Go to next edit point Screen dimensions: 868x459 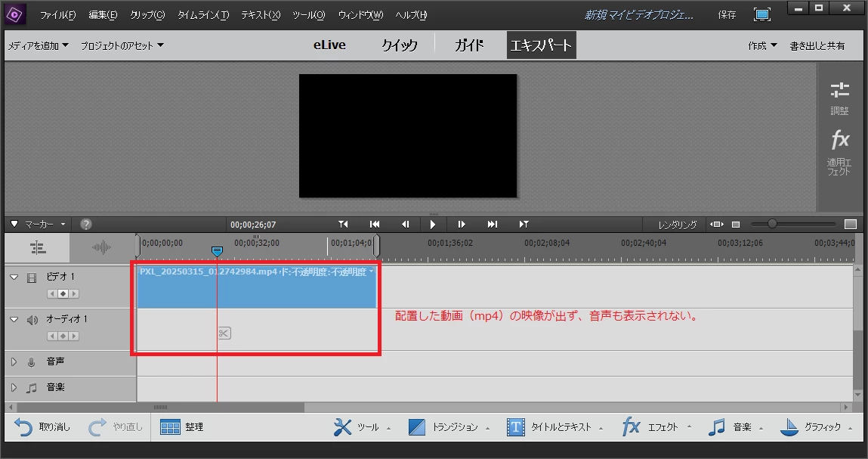tap(524, 224)
